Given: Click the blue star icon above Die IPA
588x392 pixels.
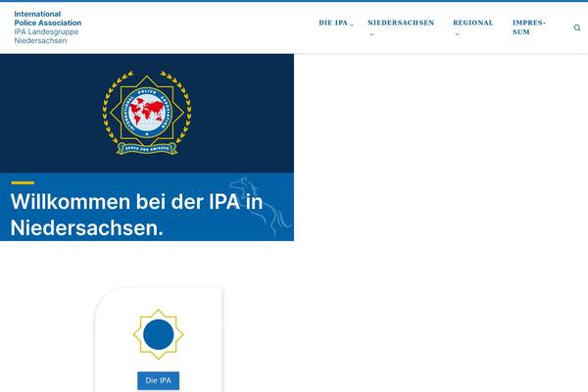Looking at the screenshot, I should click(158, 334).
